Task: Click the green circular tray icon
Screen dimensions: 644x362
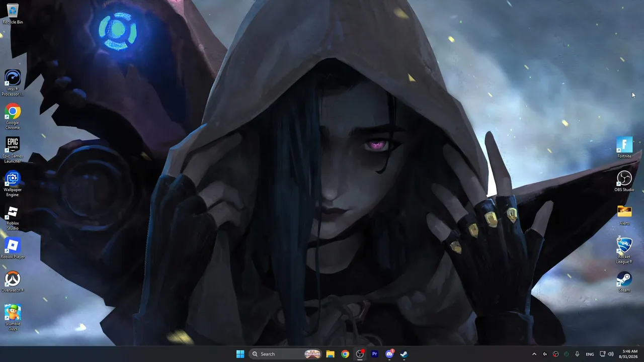Action: coord(567,354)
